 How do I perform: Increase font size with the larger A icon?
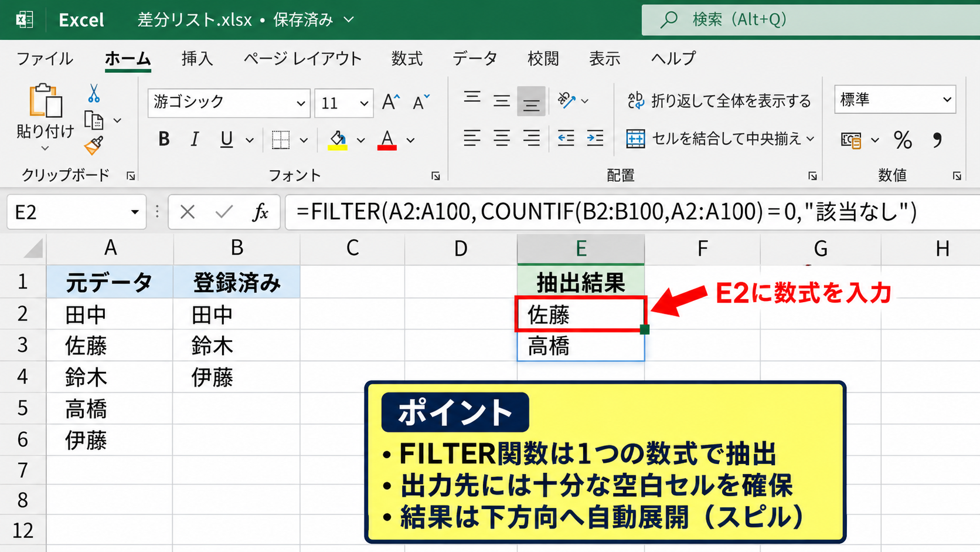[x=391, y=102]
